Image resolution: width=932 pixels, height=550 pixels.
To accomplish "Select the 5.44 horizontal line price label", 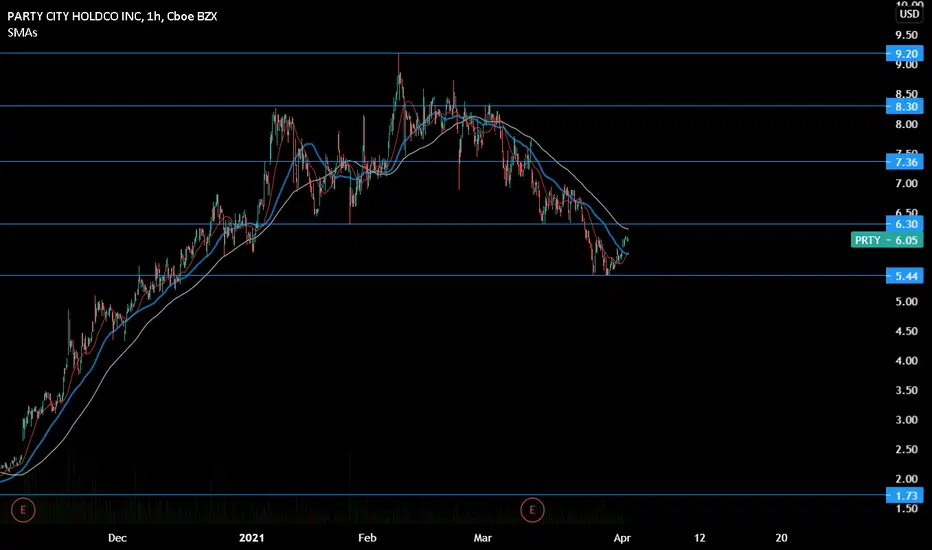I will pyautogui.click(x=904, y=276).
